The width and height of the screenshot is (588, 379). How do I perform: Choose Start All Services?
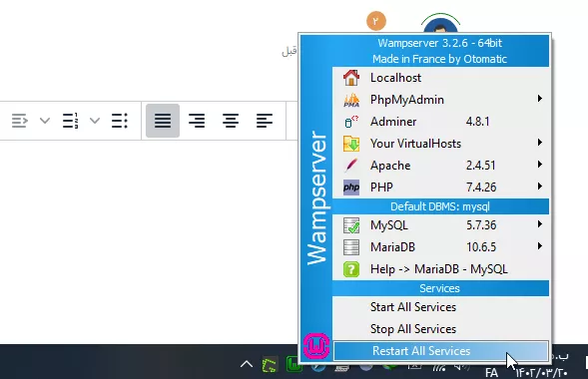click(x=440, y=307)
